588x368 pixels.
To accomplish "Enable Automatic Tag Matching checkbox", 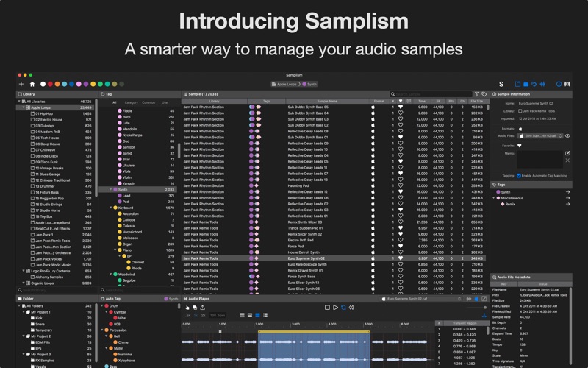I will point(519,176).
